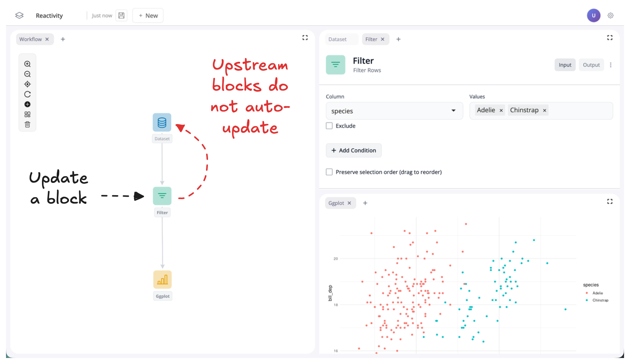This screenshot has width=630, height=364.
Task: Select the Ggplot node on canvas
Action: coord(162,280)
